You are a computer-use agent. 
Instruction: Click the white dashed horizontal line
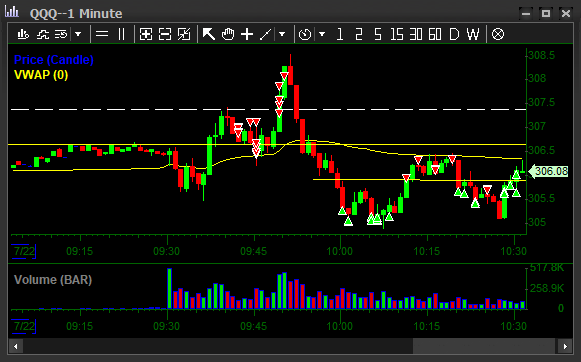[268, 110]
